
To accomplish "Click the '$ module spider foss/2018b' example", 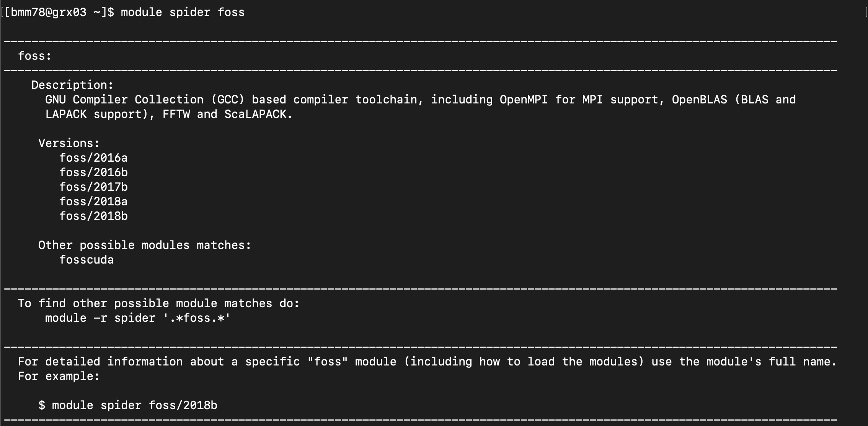I will pyautogui.click(x=128, y=405).
